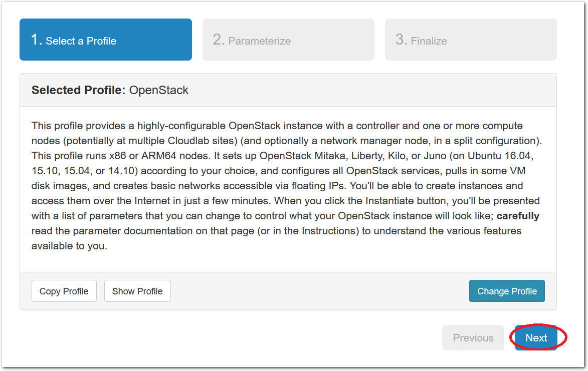Click the 'Ubuntu 16.04' mention in the description
Viewport: 588px width, 371px height.
tap(500, 156)
